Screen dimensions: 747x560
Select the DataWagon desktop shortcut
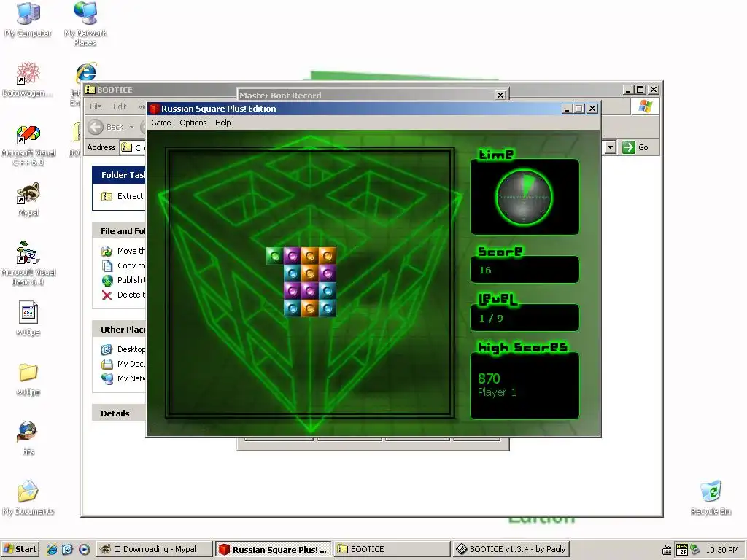pos(28,79)
